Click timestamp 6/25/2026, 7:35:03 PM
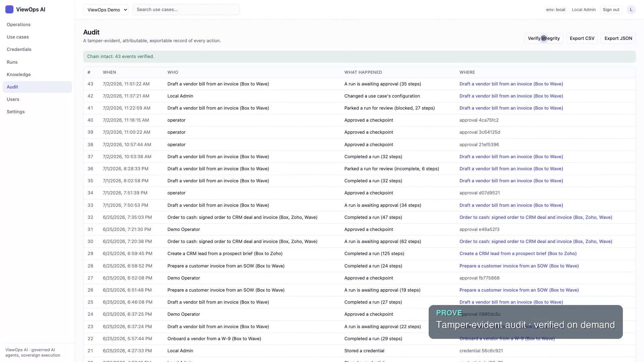The height and width of the screenshot is (362, 644). pyautogui.click(x=127, y=217)
